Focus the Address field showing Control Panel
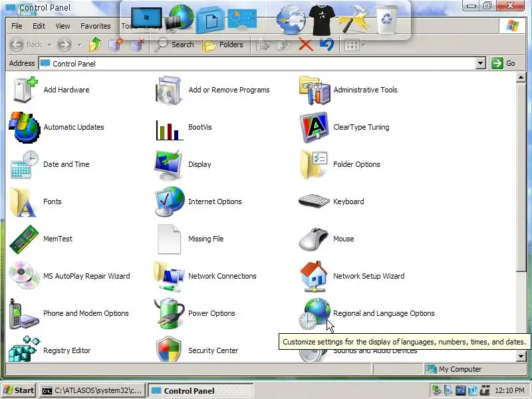The width and height of the screenshot is (532, 399). coord(258,63)
